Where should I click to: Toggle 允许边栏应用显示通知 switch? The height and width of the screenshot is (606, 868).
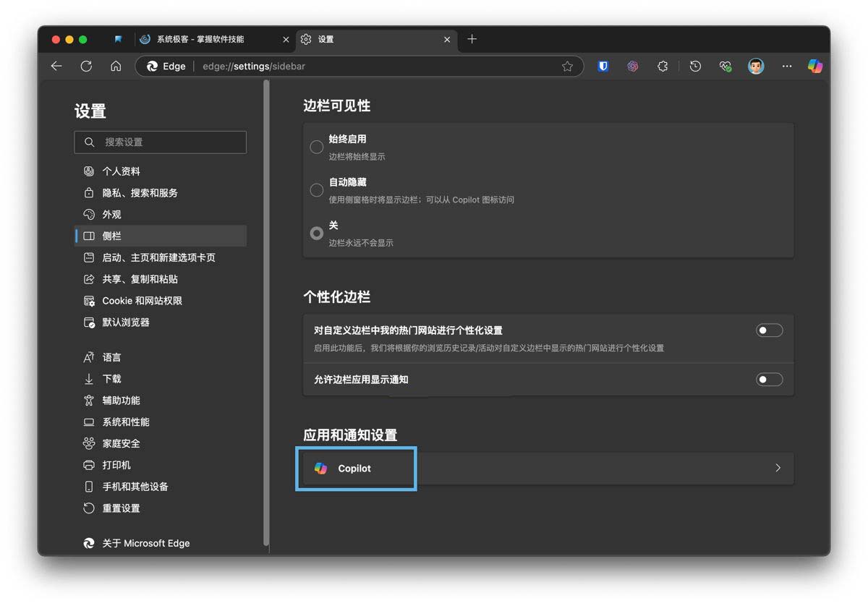coord(770,380)
